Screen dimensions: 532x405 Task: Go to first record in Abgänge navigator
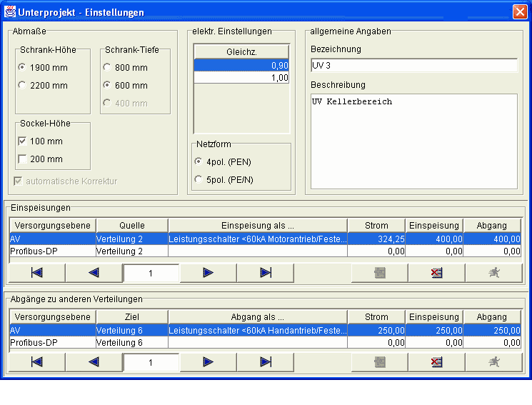click(36, 363)
